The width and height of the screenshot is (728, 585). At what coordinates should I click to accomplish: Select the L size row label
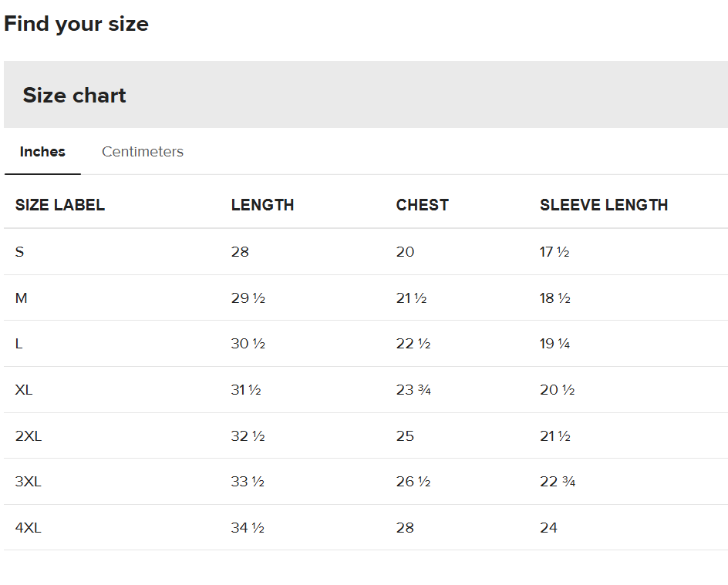pos(19,344)
